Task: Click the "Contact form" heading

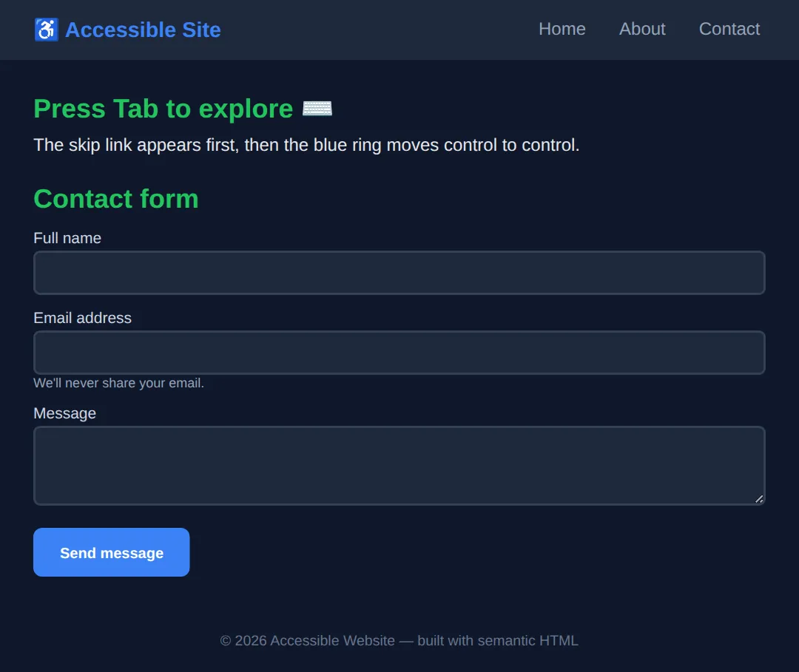Action: (x=116, y=199)
